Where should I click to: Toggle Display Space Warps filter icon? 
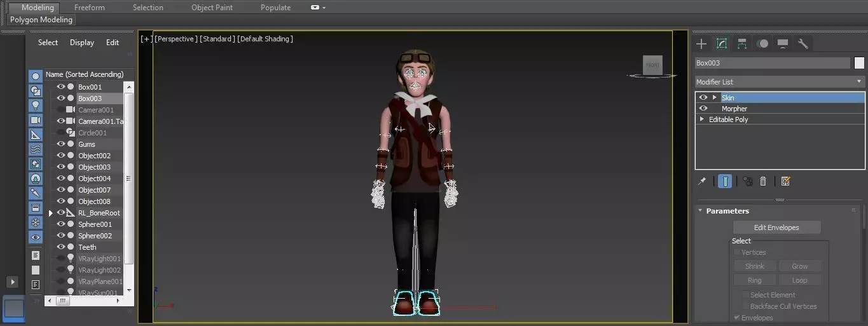click(36, 149)
